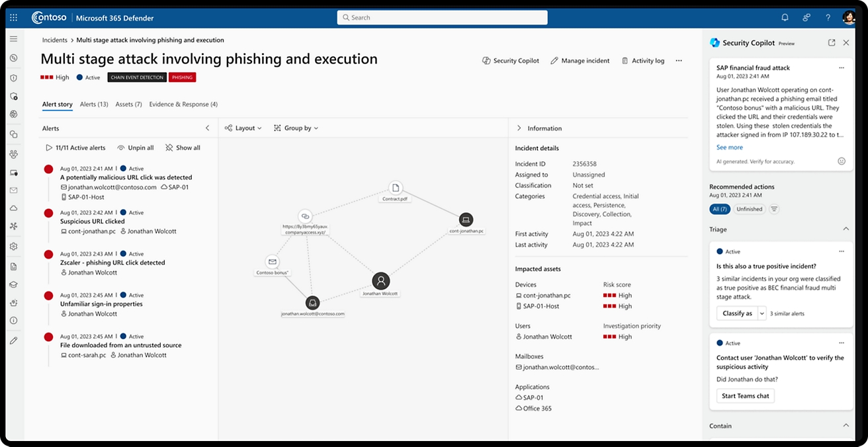Image resolution: width=868 pixels, height=447 pixels.
Task: Open the Activity log
Action: pyautogui.click(x=642, y=61)
